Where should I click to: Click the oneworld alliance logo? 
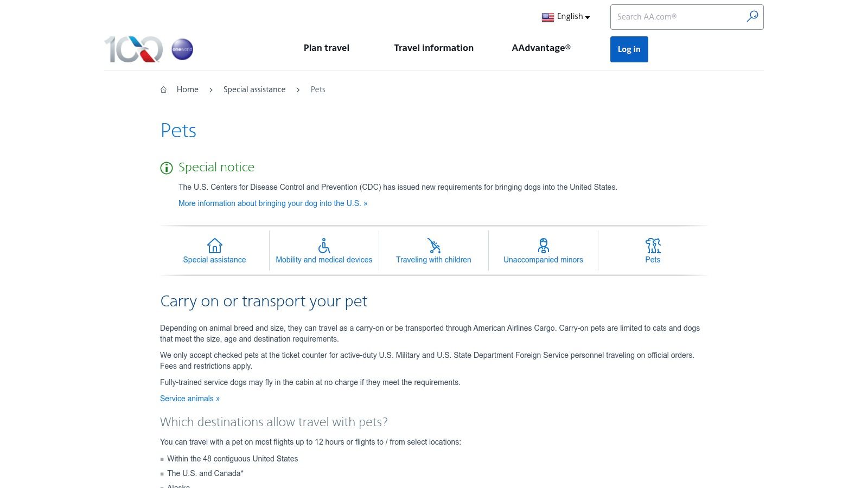[182, 49]
